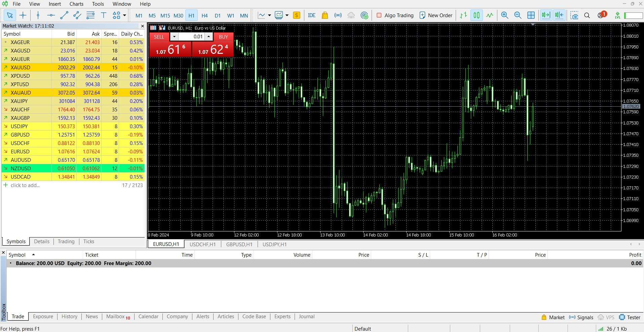Open the Signals toolbar icon
This screenshot has height=332, width=644.
click(338, 15)
